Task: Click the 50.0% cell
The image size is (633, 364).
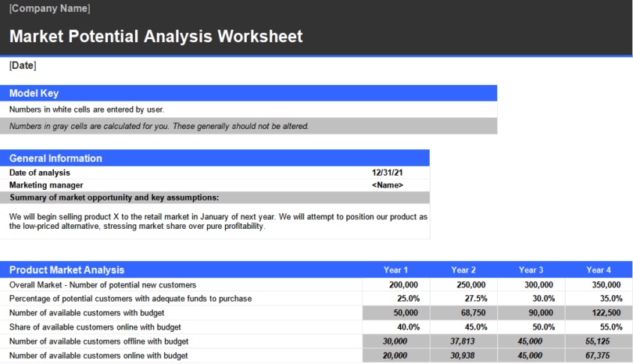Action: pos(531,327)
